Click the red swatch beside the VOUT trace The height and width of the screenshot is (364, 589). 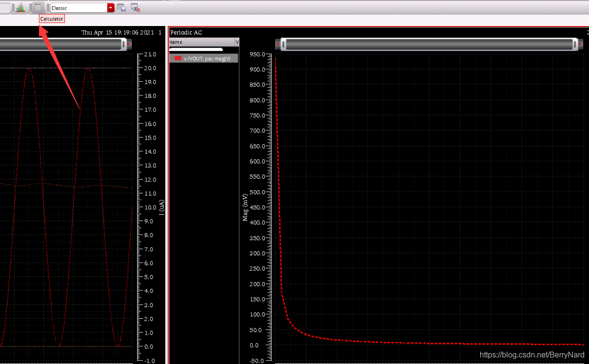click(x=178, y=58)
